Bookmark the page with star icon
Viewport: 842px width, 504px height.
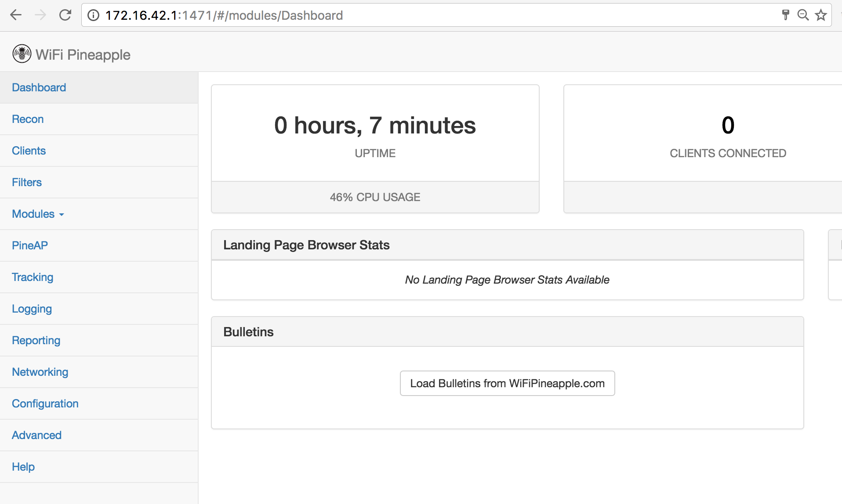click(821, 15)
